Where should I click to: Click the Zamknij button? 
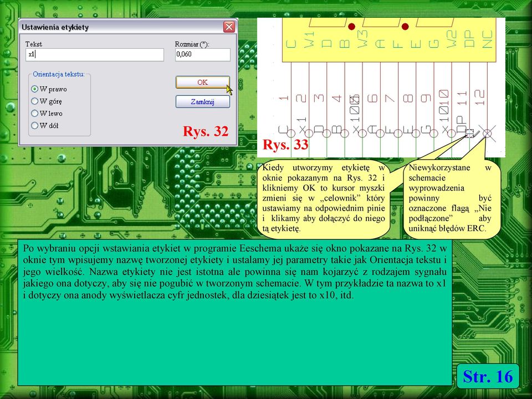203,101
